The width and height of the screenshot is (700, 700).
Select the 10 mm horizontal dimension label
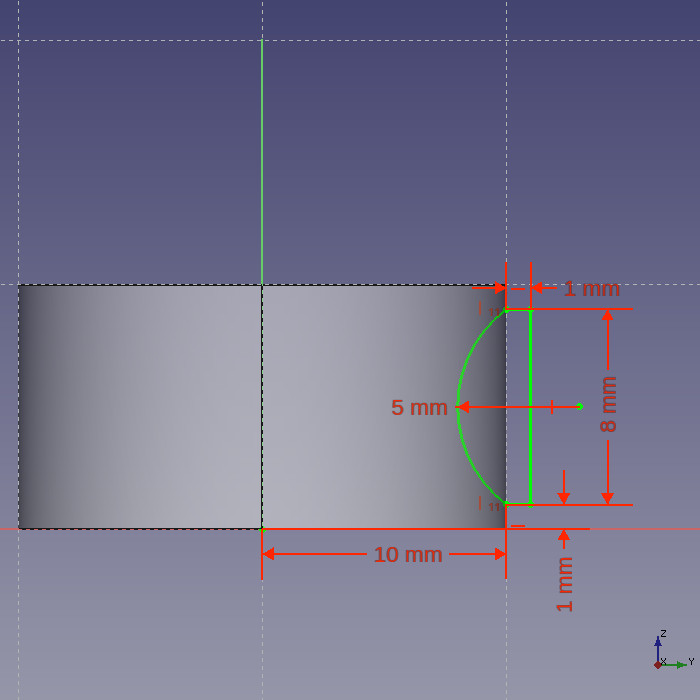407,554
